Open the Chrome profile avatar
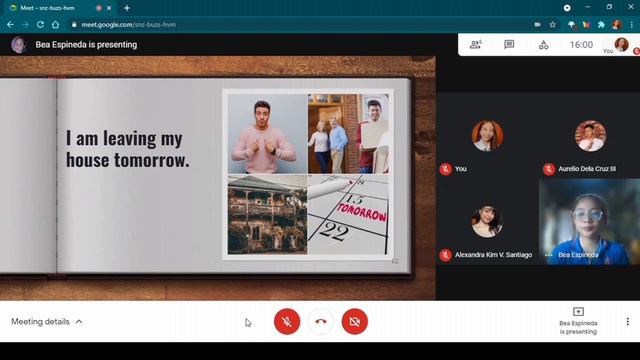The width and height of the screenshot is (640, 360). pos(617,24)
